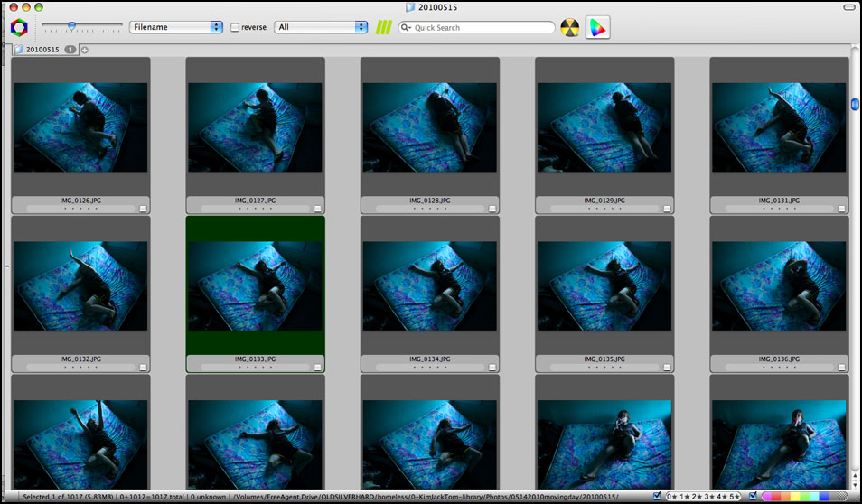Select the gray no-label swatch
Image resolution: width=862 pixels, height=504 pixels.
(841, 497)
